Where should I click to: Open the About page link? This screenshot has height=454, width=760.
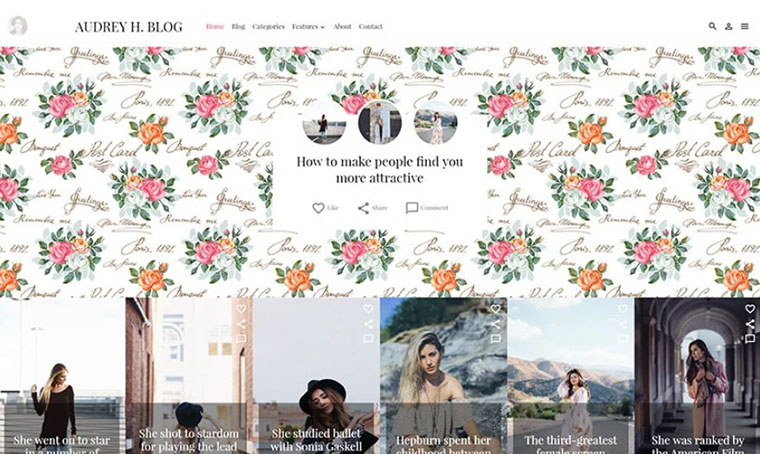[342, 27]
